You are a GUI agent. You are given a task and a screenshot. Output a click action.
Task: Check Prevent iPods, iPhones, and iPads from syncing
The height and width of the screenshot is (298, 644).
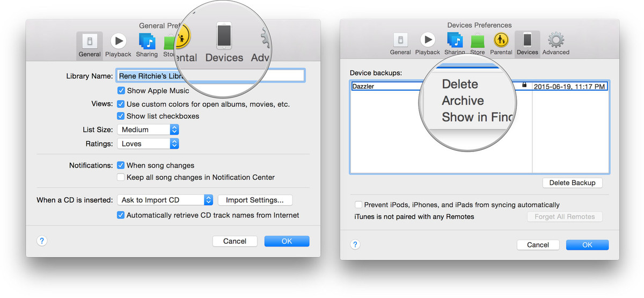(358, 205)
